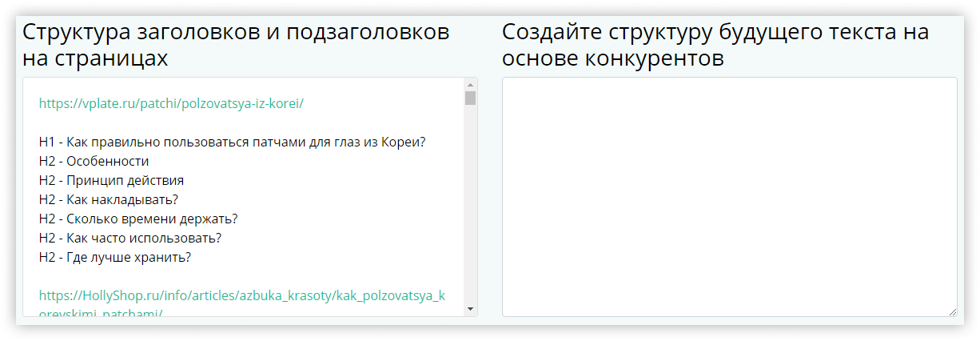Click second line of HollyShop link
This screenshot has height=341, width=980.
pyautogui.click(x=101, y=314)
